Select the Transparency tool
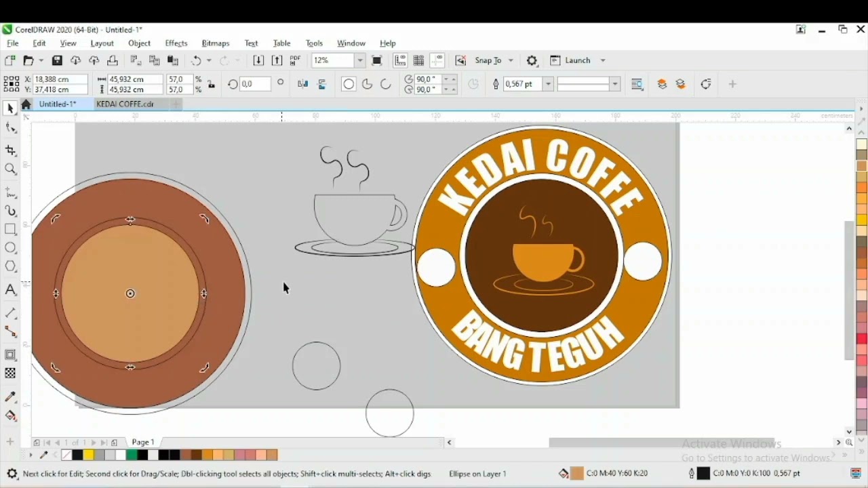The width and height of the screenshot is (868, 488). point(10,373)
